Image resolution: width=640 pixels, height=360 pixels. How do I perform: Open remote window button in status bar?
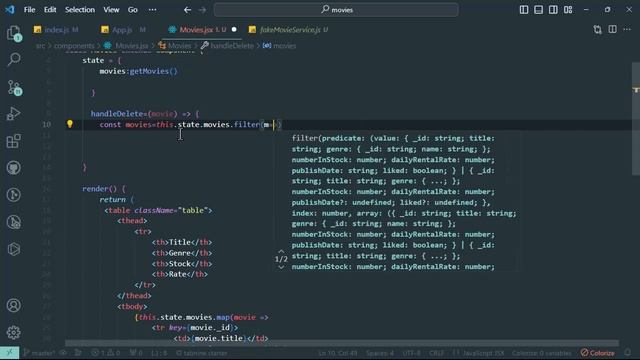click(x=9, y=353)
